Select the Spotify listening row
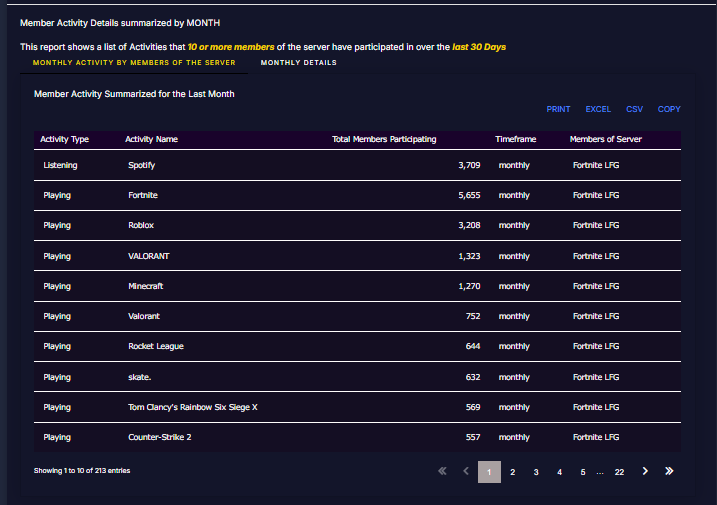The image size is (717, 505). (141, 165)
